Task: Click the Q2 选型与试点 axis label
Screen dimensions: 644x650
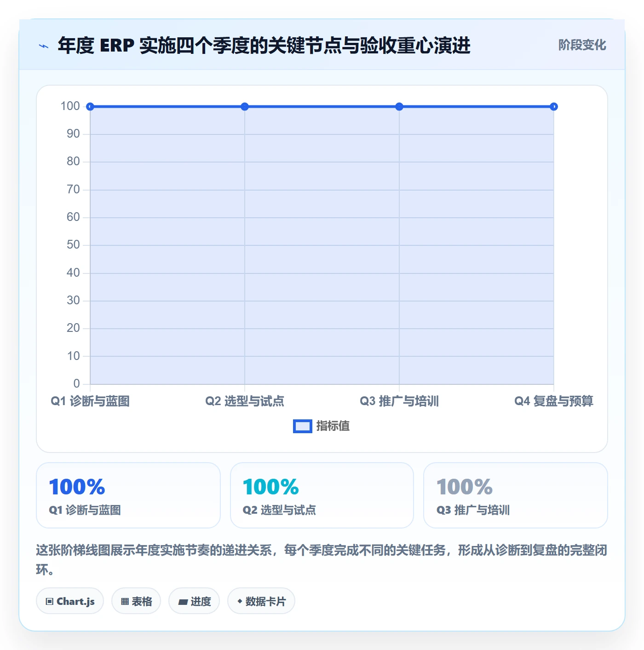Action: click(x=245, y=401)
